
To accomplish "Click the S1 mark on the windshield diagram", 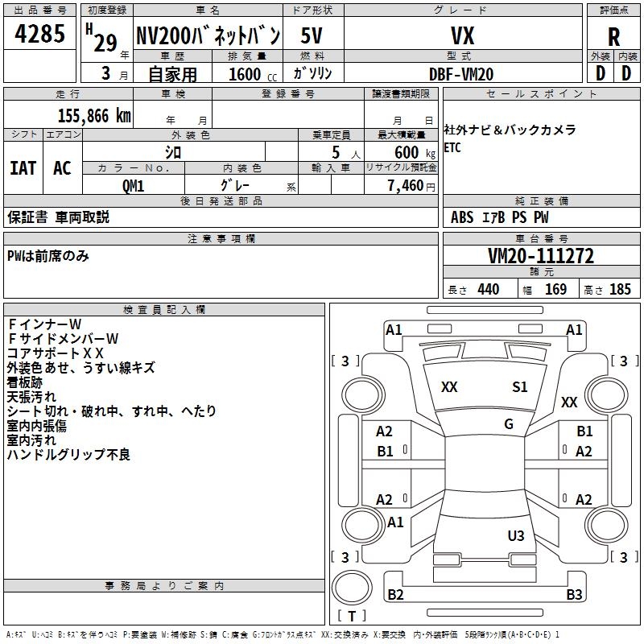I will click(520, 387).
